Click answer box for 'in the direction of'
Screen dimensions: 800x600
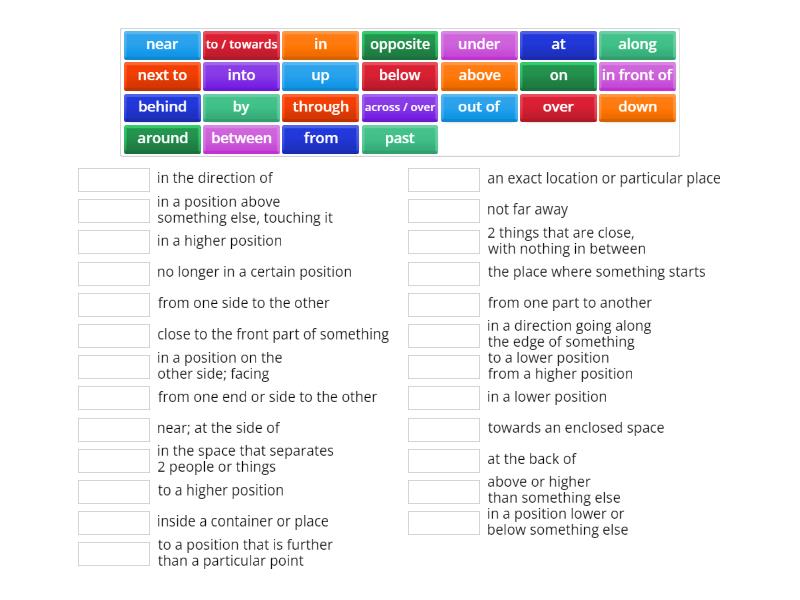(x=114, y=179)
